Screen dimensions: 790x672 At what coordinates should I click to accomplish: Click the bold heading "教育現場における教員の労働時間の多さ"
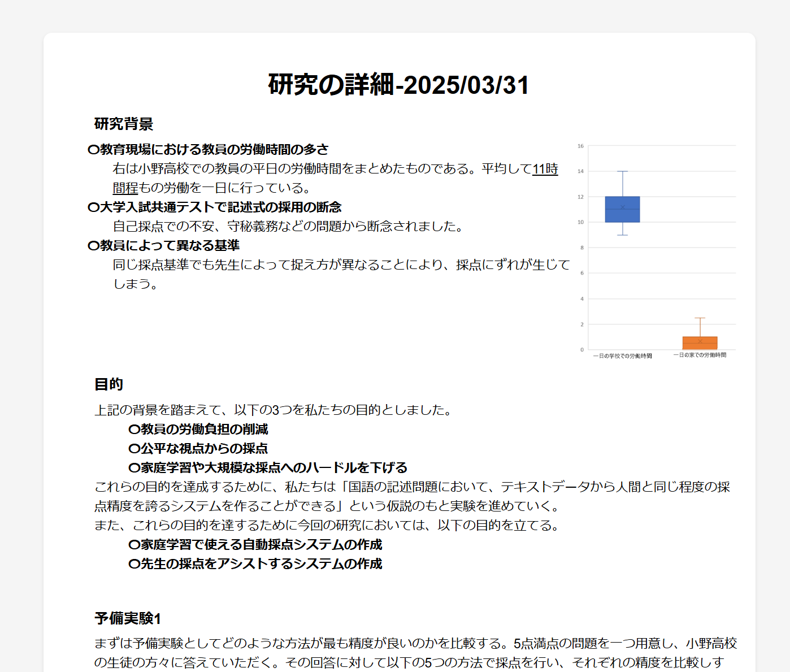(x=209, y=149)
